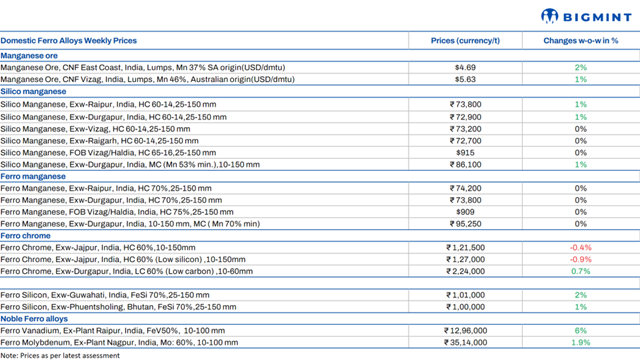The image size is (640, 360).
Task: Click the ₹72,700 price cell
Action: coord(465,141)
